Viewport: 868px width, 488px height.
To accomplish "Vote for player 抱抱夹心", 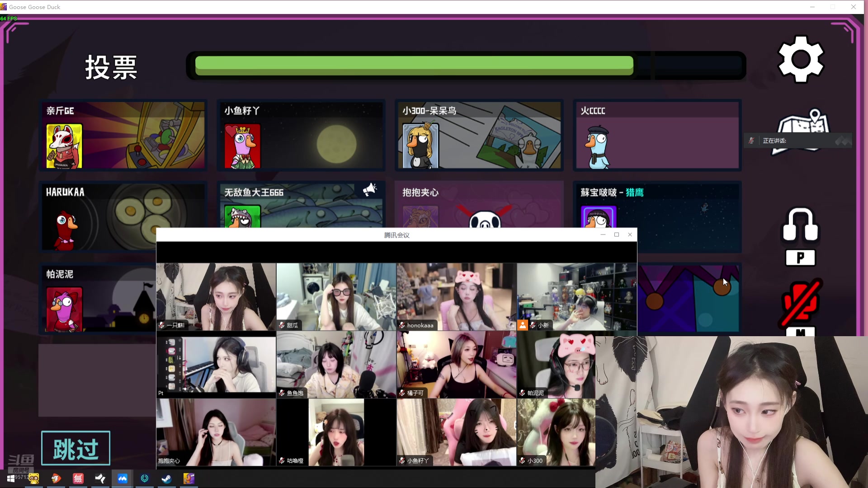I will click(x=479, y=204).
